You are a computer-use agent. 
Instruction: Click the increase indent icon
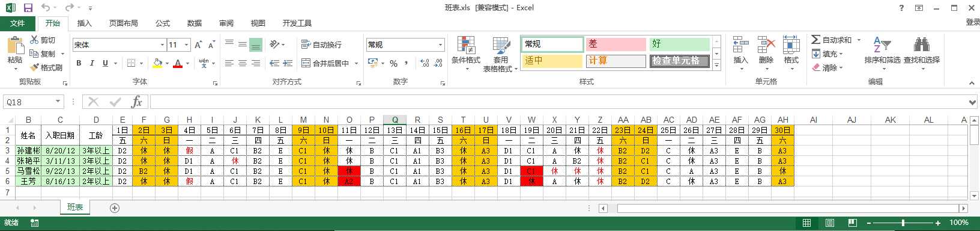(x=288, y=63)
